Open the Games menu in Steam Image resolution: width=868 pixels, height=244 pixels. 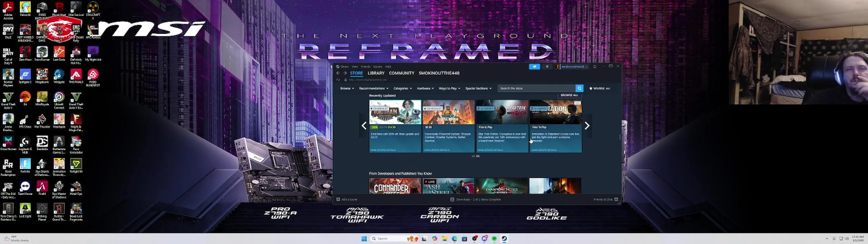tap(377, 67)
